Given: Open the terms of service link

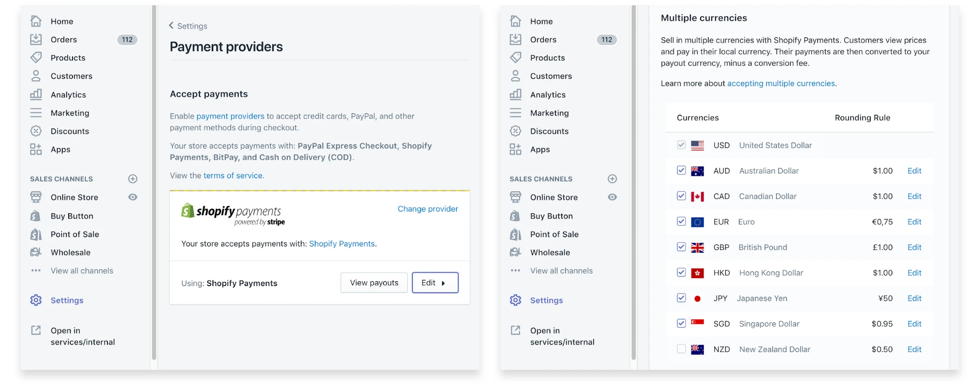Looking at the screenshot, I should pos(233,175).
